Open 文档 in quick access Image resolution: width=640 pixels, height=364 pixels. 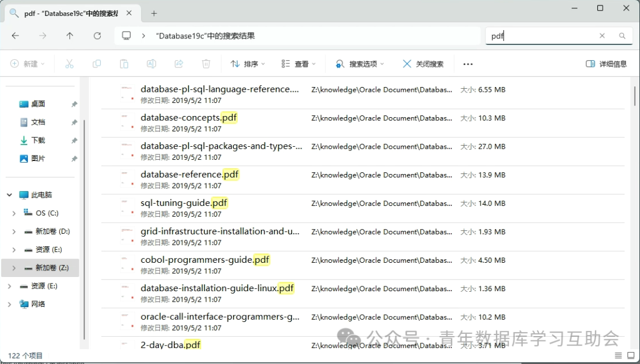point(38,123)
